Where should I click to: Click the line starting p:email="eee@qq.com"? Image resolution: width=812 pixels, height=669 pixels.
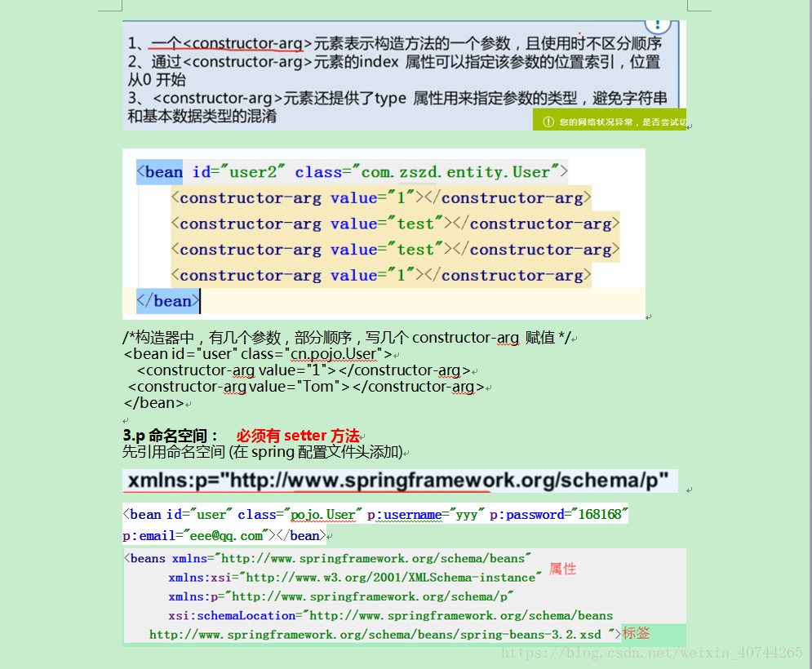[224, 535]
